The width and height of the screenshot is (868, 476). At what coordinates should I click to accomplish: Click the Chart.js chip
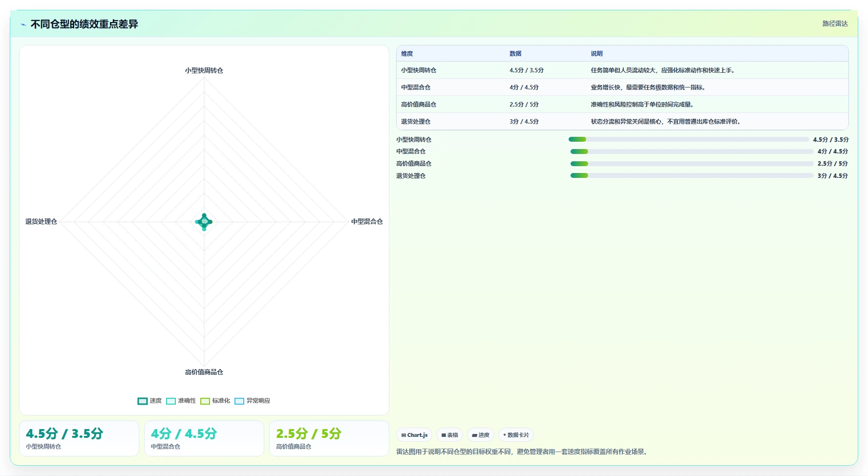tap(414, 435)
